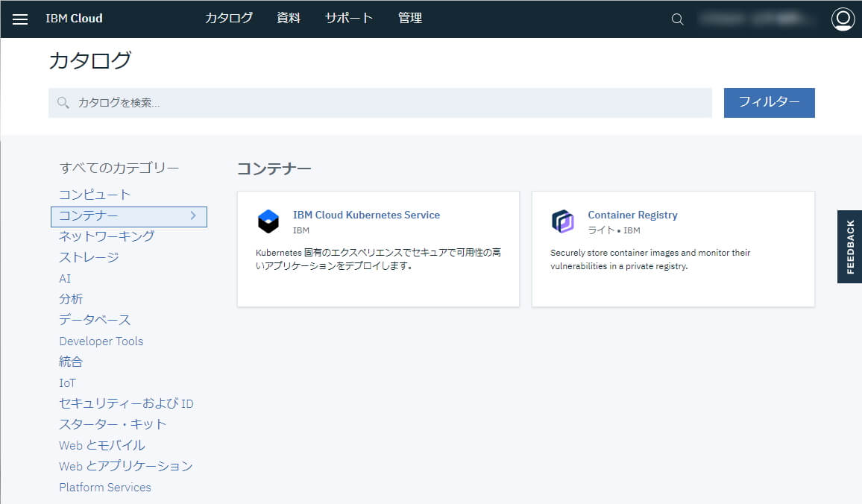Open the 管理 header menu
This screenshot has height=504, width=862.
(x=410, y=18)
